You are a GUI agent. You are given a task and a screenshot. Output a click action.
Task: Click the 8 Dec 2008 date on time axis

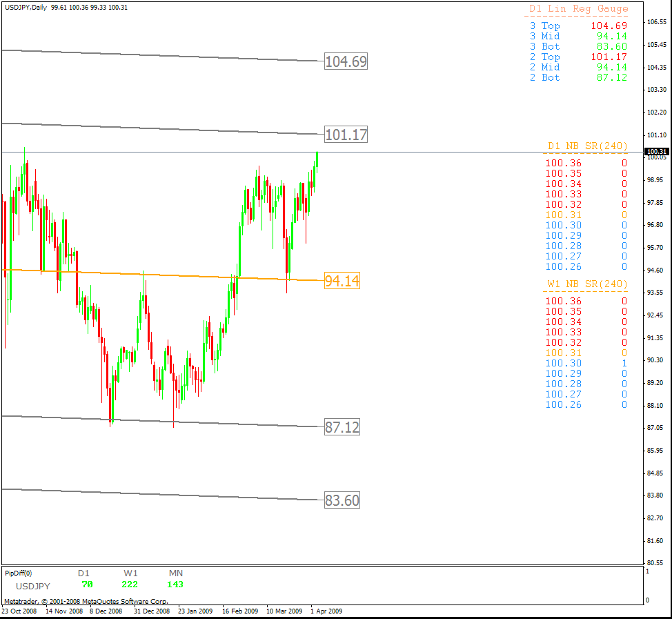pyautogui.click(x=106, y=611)
